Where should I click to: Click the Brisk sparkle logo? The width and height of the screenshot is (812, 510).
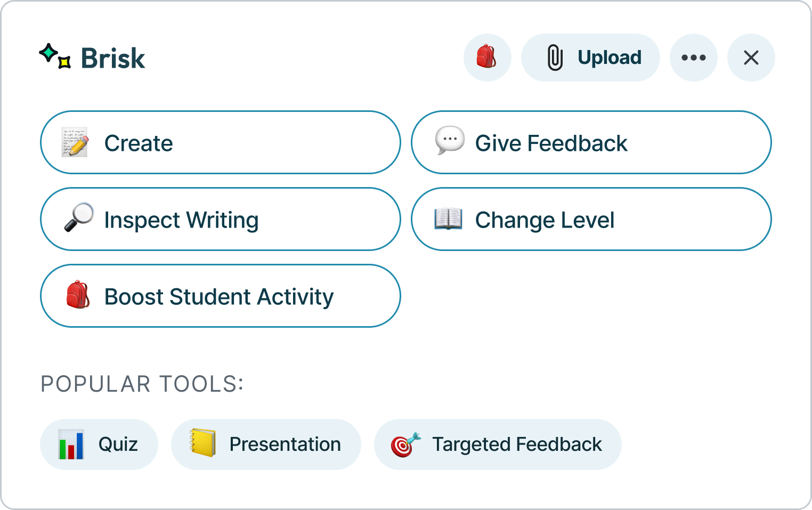[55, 56]
